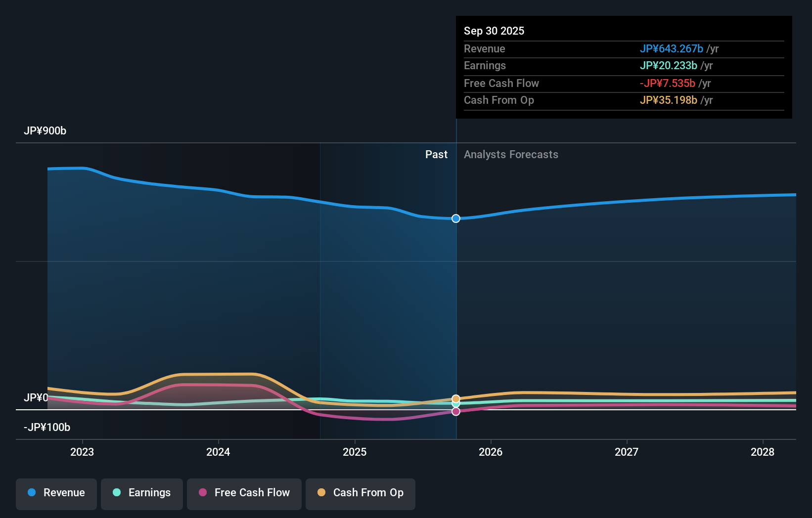Click the pink Free Cash Flow legend dot

click(203, 493)
